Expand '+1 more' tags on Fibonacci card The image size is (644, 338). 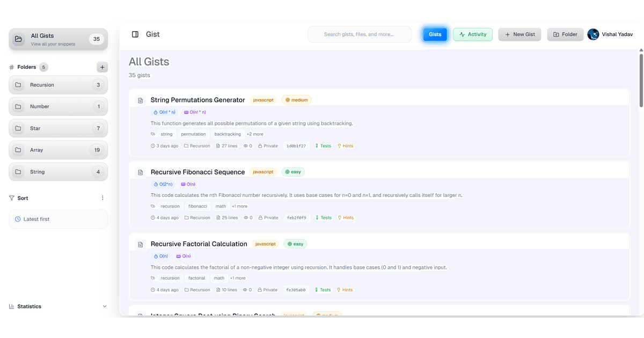[239, 206]
